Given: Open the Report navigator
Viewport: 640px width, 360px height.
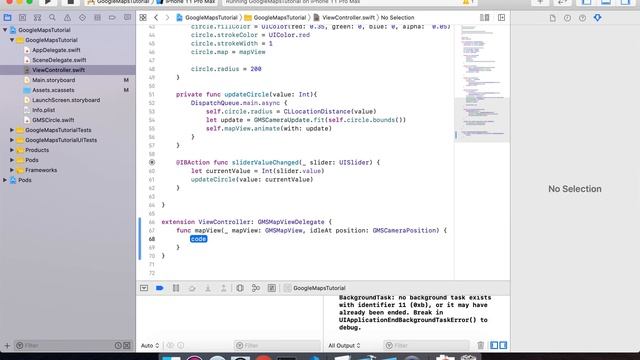Looking at the screenshot, I should (x=127, y=18).
